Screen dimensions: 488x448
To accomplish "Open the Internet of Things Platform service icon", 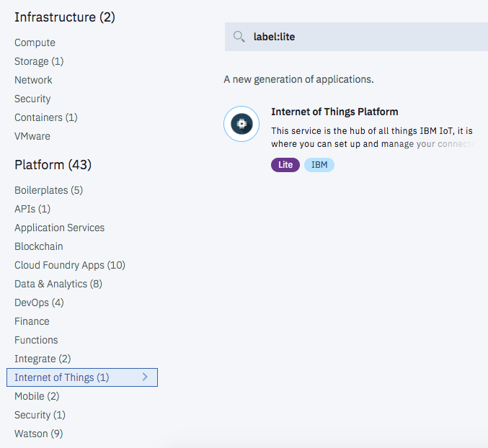I will 241,124.
